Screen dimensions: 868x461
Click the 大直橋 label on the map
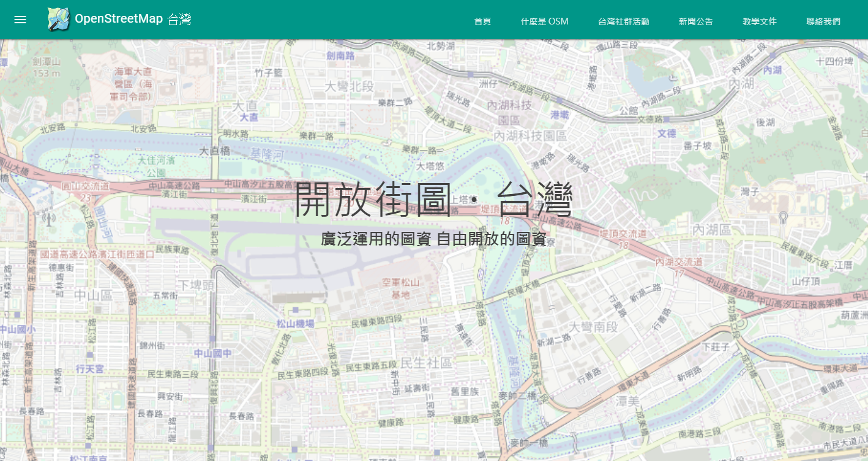[x=215, y=150]
